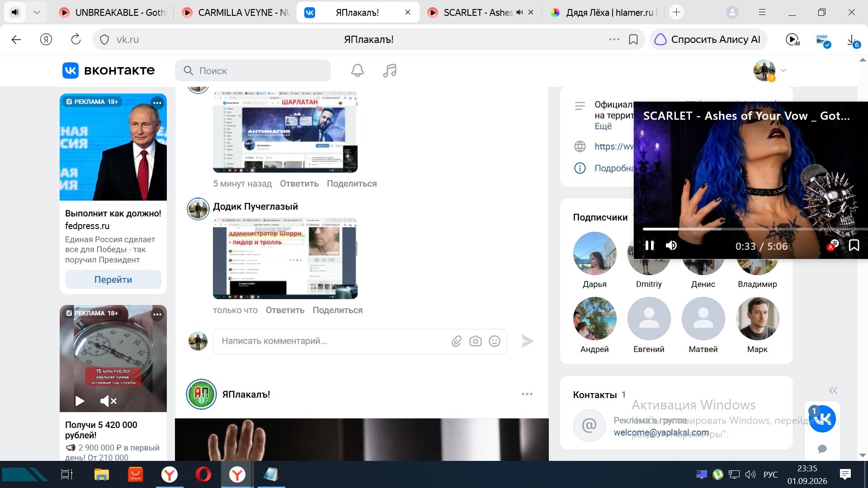Pause the SCARLET mini-player video
This screenshot has height=488, width=868.
650,245
